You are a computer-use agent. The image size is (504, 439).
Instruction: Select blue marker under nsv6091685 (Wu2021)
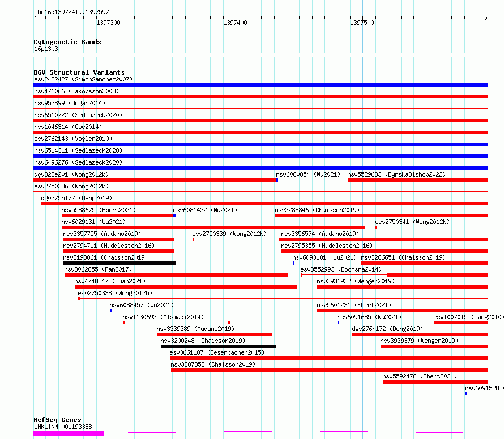click(338, 322)
